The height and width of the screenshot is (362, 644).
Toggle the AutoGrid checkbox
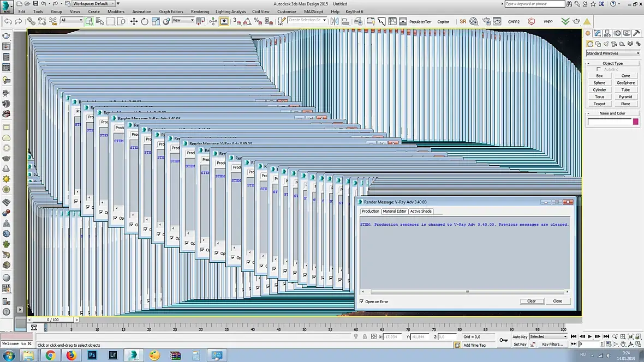coord(598,69)
